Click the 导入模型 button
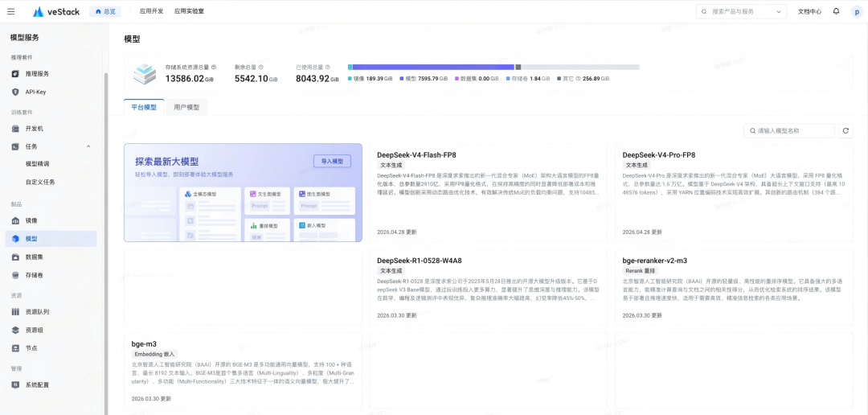This screenshot has width=868, height=415. click(x=332, y=161)
